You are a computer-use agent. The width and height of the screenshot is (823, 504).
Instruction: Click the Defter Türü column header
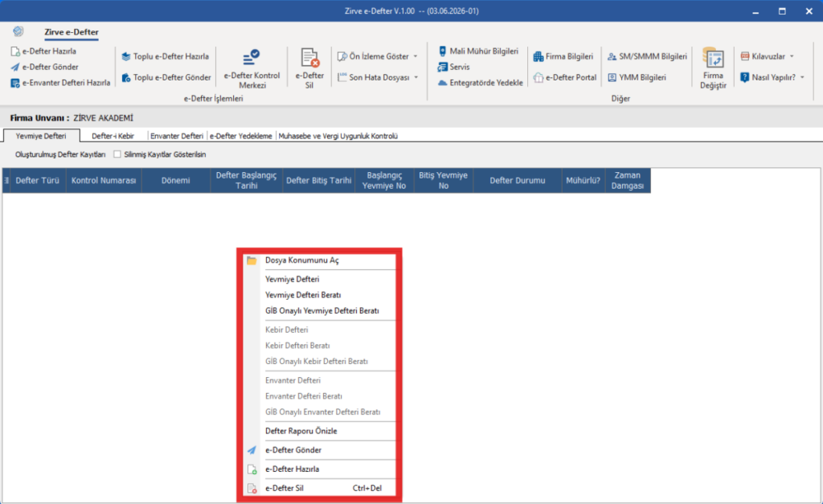click(38, 181)
